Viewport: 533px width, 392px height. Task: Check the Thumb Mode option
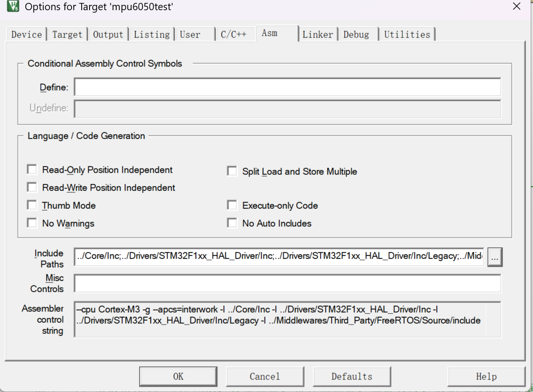click(32, 205)
